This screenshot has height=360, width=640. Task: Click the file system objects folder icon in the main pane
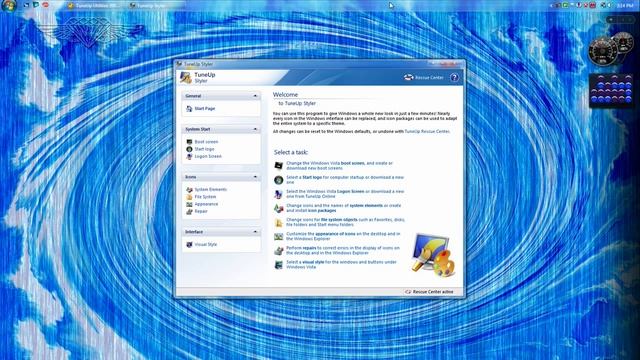pyautogui.click(x=279, y=222)
